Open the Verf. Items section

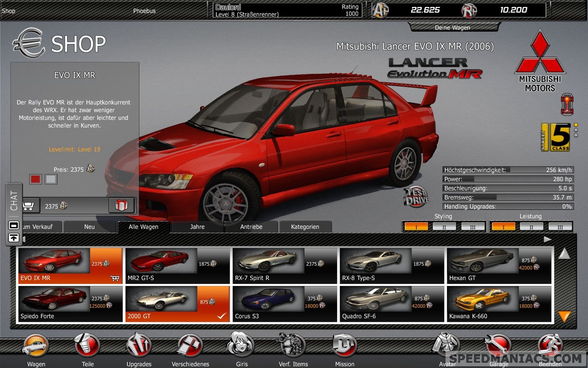click(293, 345)
